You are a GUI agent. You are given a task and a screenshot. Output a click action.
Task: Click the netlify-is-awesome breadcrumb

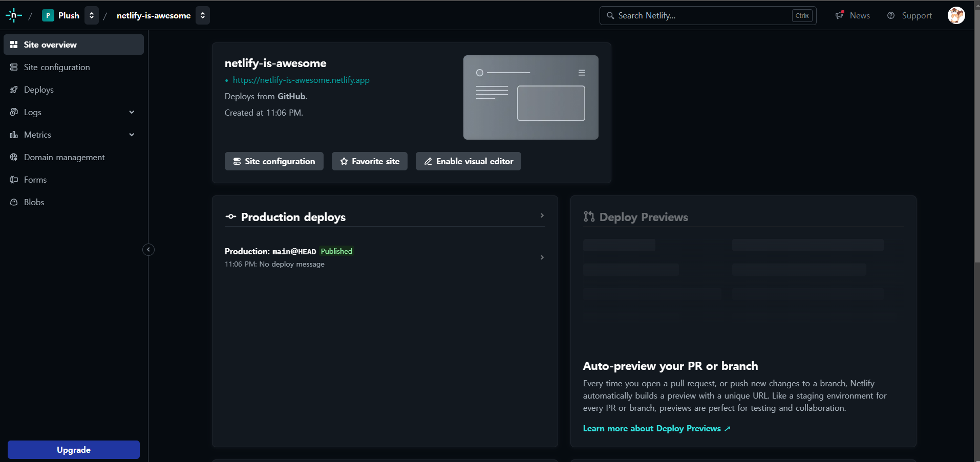[x=154, y=15]
